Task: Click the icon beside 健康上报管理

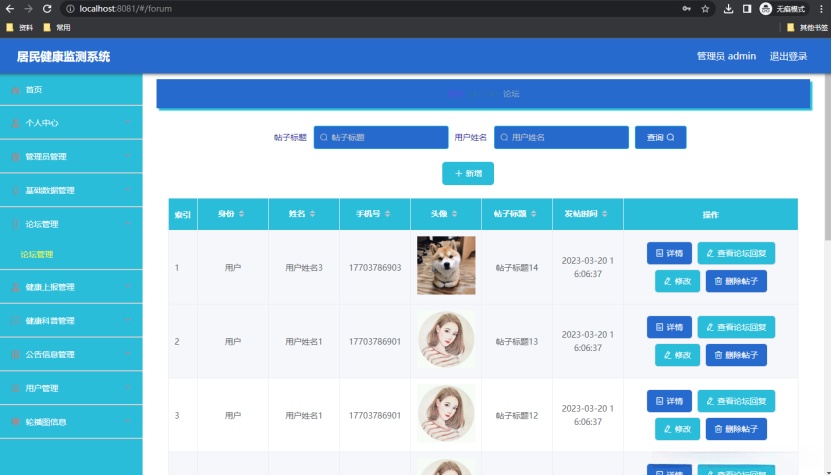Action: [16, 287]
